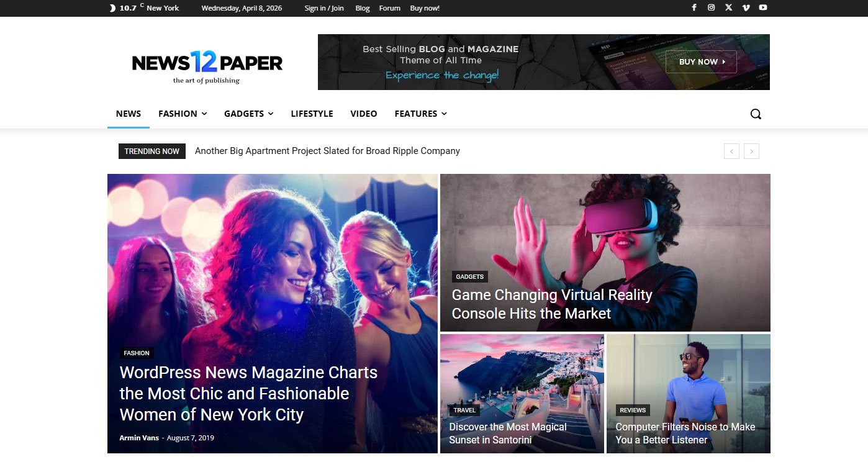
Task: Open the Facebook page via its icon
Action: [694, 7]
